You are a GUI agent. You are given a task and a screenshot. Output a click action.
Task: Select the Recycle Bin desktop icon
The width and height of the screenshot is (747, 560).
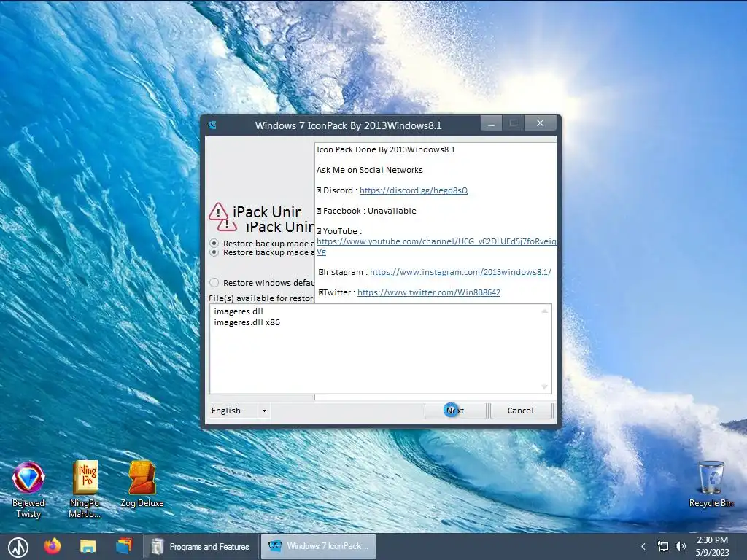(711, 484)
